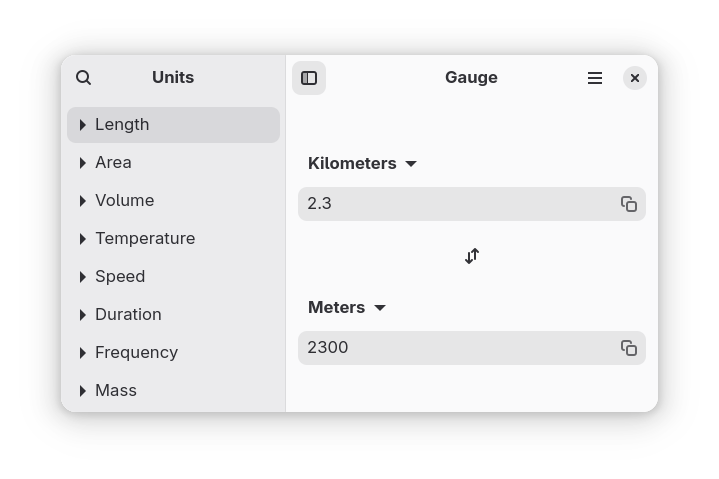Expand the Temperature disclosure triangle
719x479 pixels.
coord(83,239)
